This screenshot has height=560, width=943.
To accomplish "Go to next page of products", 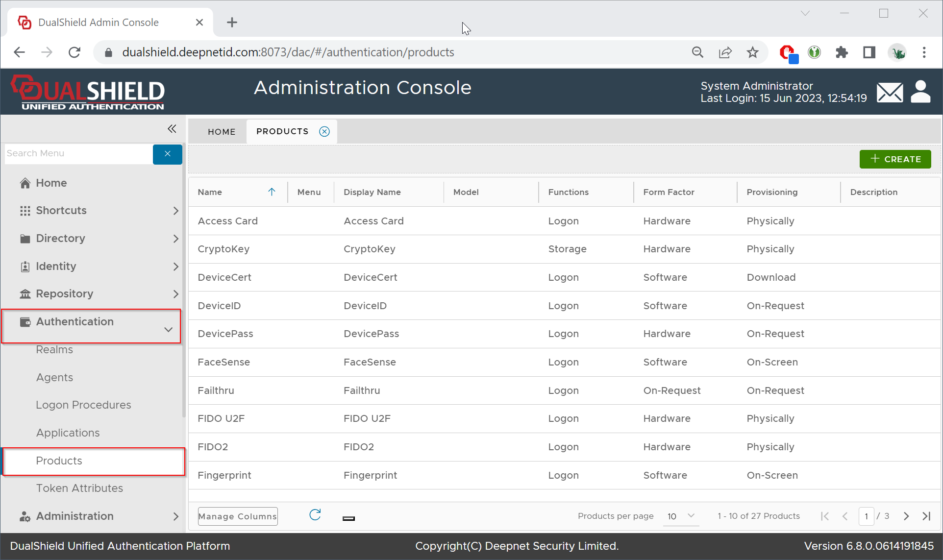I will click(x=906, y=516).
